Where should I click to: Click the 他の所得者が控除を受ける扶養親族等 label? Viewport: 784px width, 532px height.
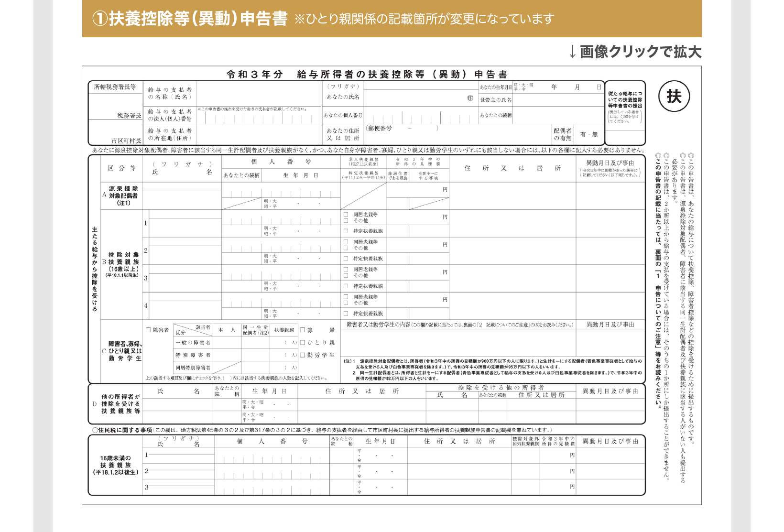[x=120, y=404]
